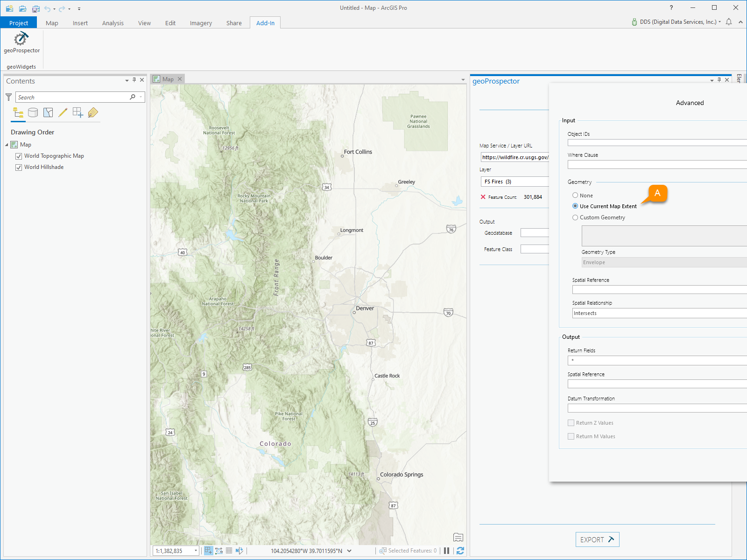Open Spatial Relationship Intersects dropdown
The width and height of the screenshot is (747, 560).
pos(660,313)
